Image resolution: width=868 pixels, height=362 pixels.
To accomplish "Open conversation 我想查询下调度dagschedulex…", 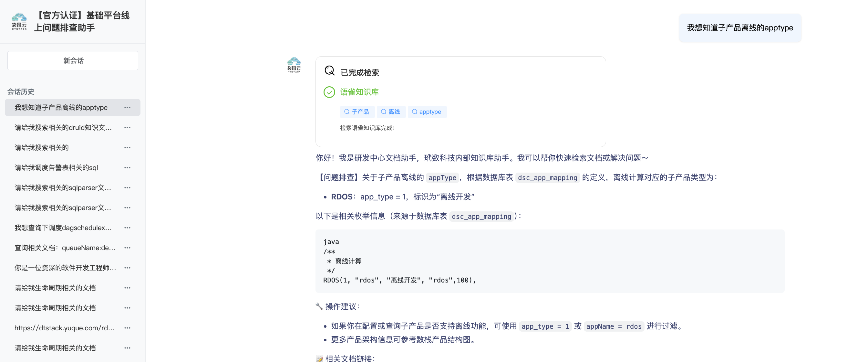I will (72, 228).
